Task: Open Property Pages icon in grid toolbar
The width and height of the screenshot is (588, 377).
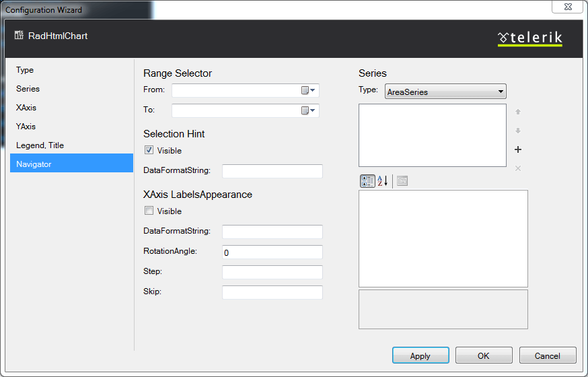Action: tap(402, 181)
